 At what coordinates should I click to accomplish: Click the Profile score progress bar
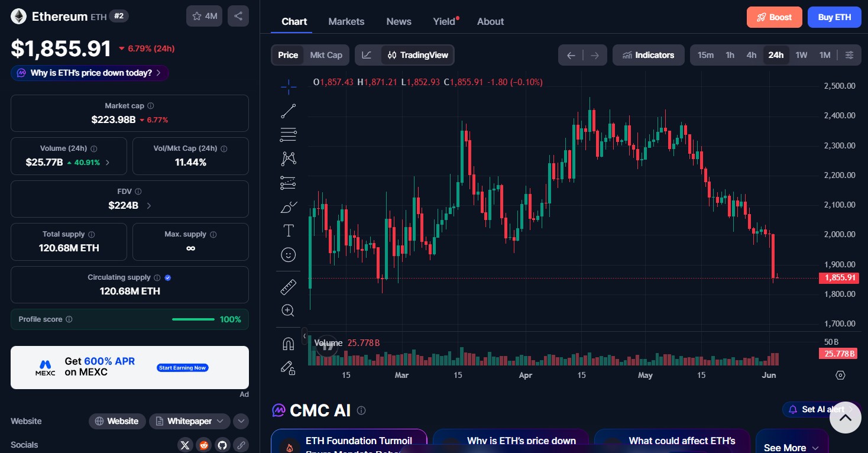pos(193,319)
